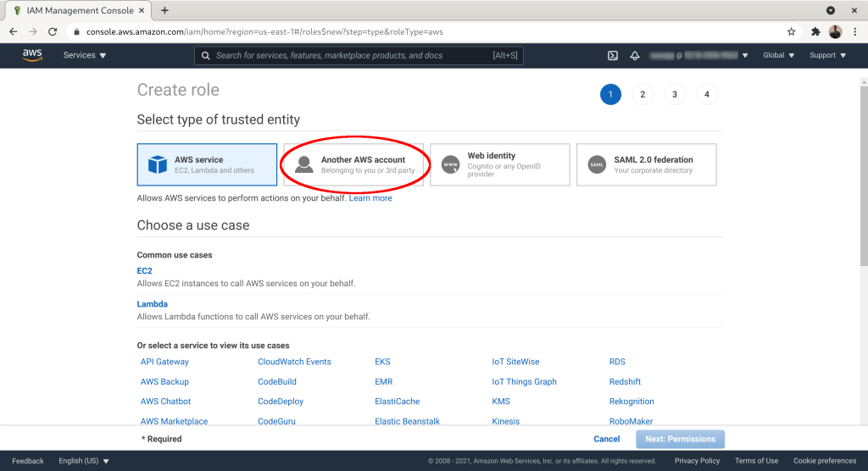Click the AWS logo home icon
868x471 pixels.
click(32, 55)
